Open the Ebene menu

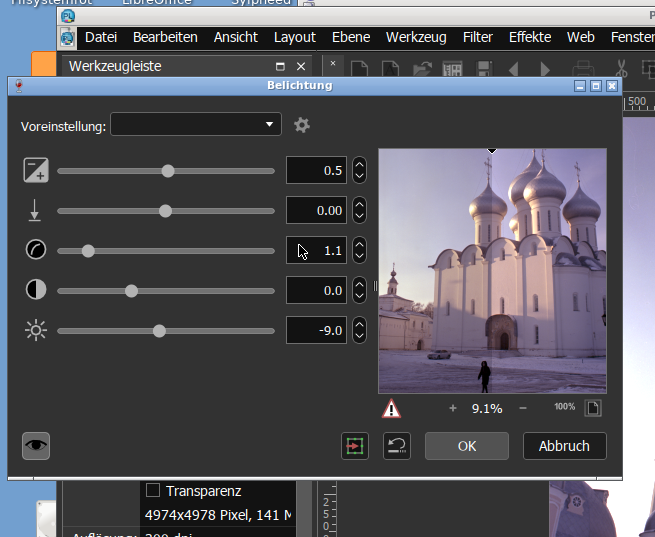pos(351,37)
